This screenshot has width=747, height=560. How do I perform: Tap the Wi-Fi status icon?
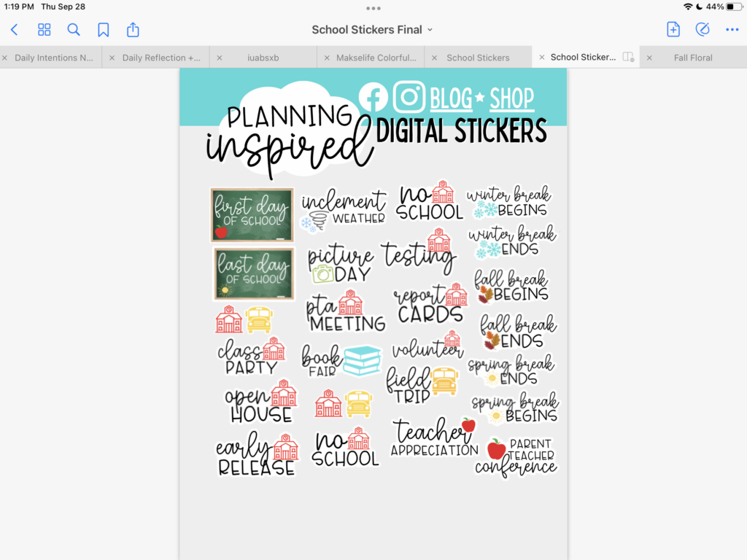point(687,7)
